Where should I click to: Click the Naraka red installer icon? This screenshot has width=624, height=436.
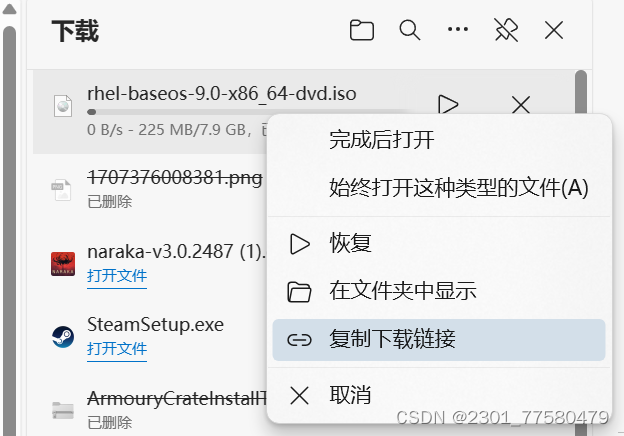tap(63, 264)
